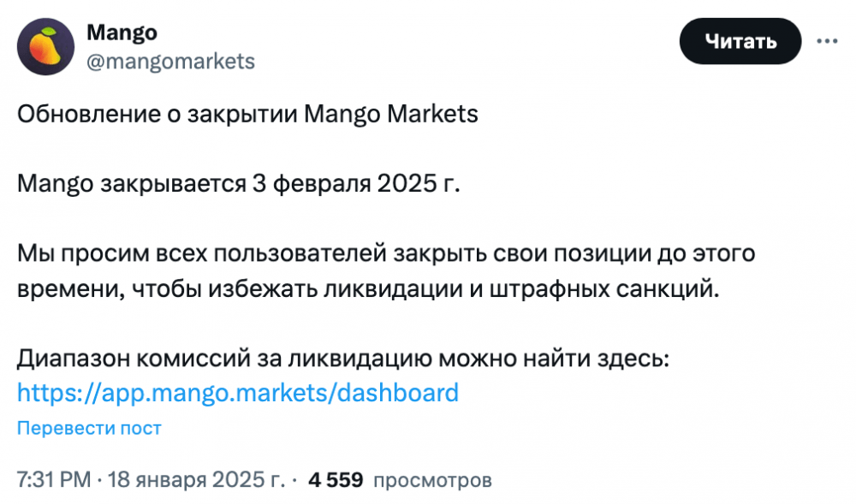Click line Мы просим всех пользователей
This screenshot has height=504, width=856.
click(203, 253)
